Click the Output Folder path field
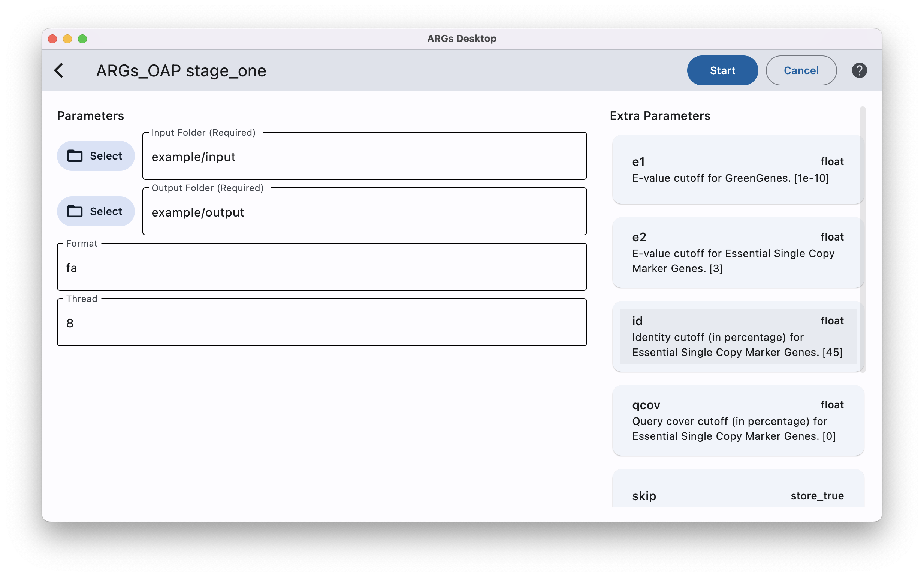 [364, 211]
